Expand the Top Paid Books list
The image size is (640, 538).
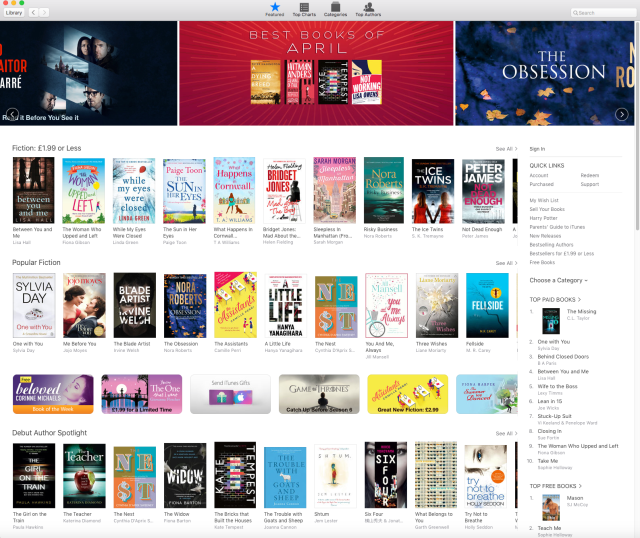[555, 300]
